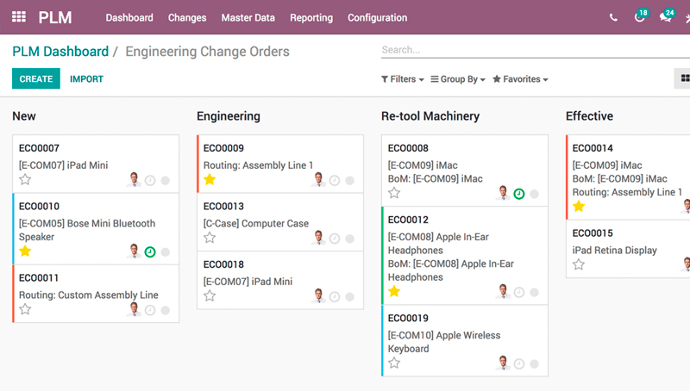This screenshot has height=391, width=690.
Task: Set ECO0009 kanban state dot
Action: [350, 180]
